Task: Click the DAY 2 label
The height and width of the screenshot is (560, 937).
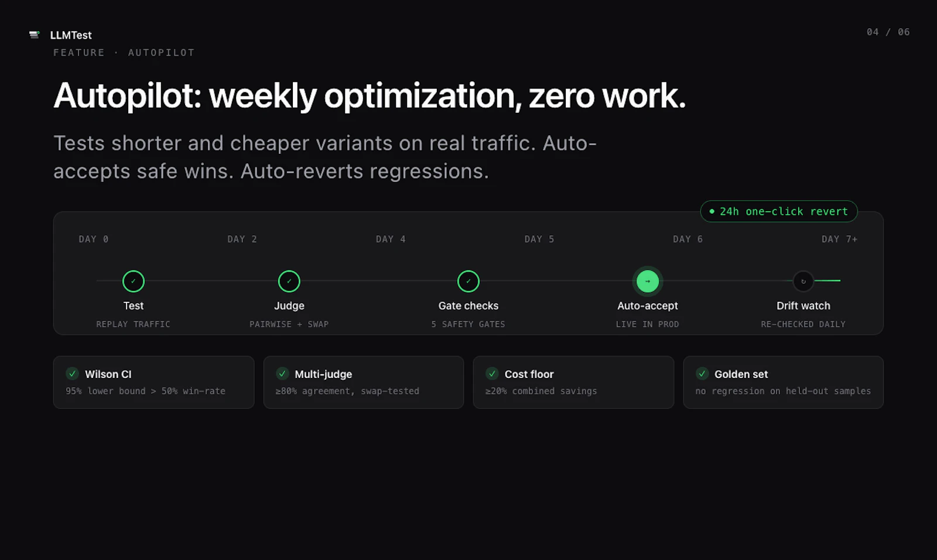Action: click(x=242, y=239)
